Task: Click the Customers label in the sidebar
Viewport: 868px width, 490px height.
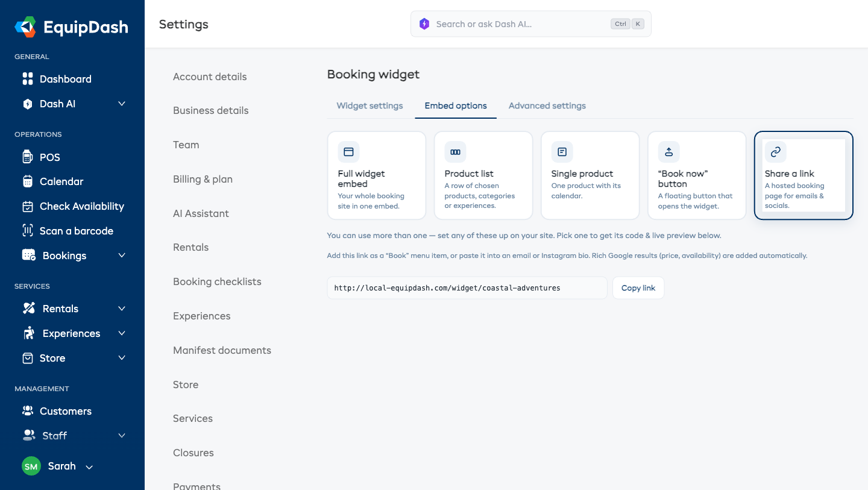Action: 66,411
